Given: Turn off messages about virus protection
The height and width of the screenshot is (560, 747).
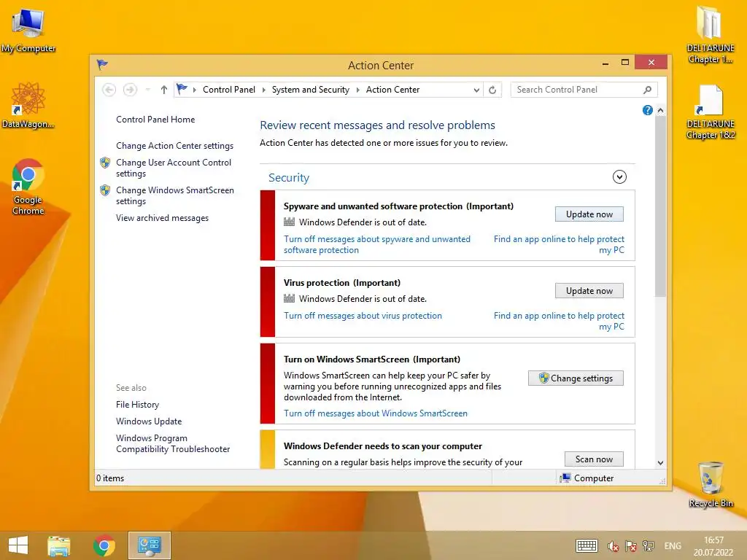Looking at the screenshot, I should coord(363,316).
